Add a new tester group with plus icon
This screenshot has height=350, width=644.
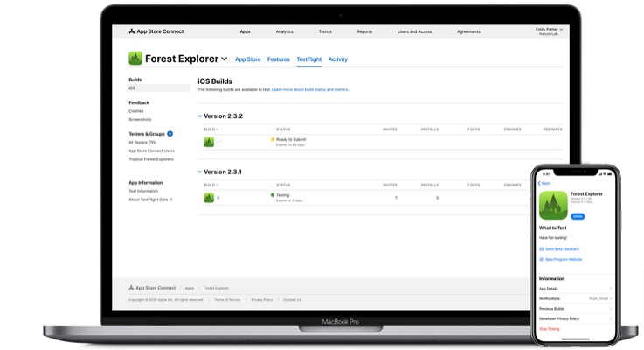(x=170, y=134)
